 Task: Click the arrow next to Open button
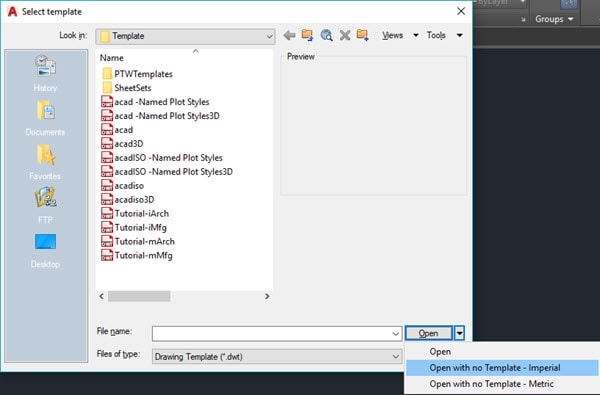click(x=459, y=333)
